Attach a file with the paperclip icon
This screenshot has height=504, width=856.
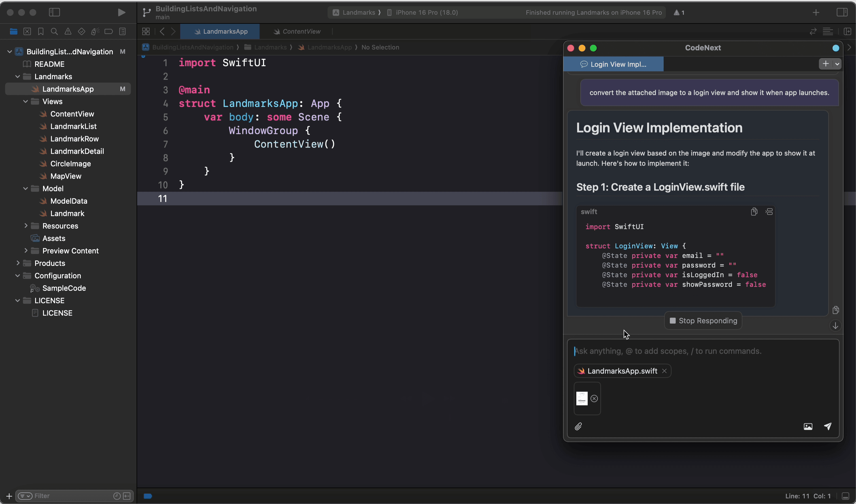pos(578,426)
